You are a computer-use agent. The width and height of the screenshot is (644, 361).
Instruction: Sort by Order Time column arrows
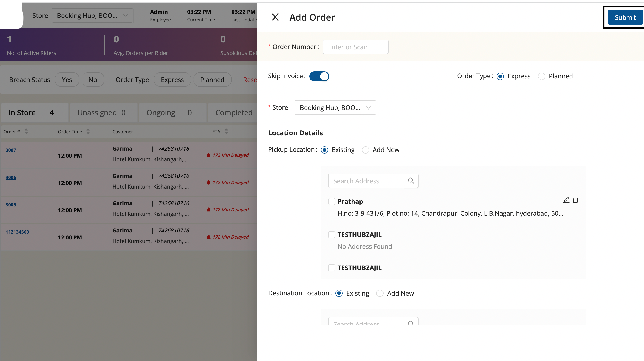(88, 132)
